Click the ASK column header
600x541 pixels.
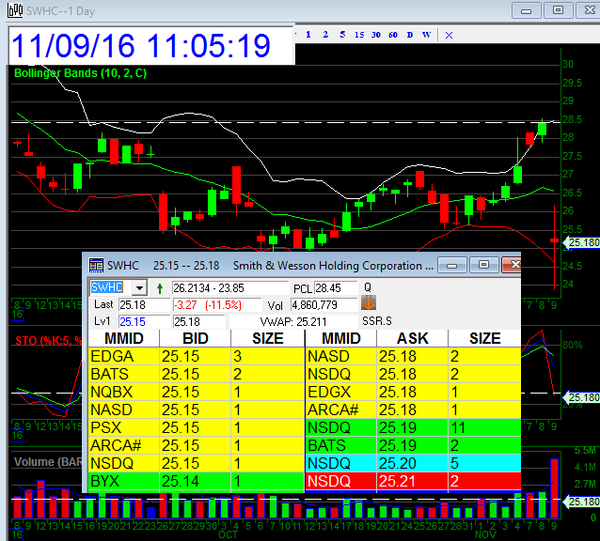(411, 338)
